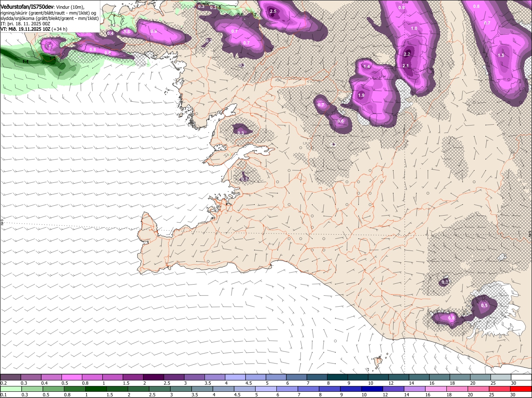The image size is (532, 398).
Task: Click the 2.2 snowfall value on the map
Action: coord(407,54)
